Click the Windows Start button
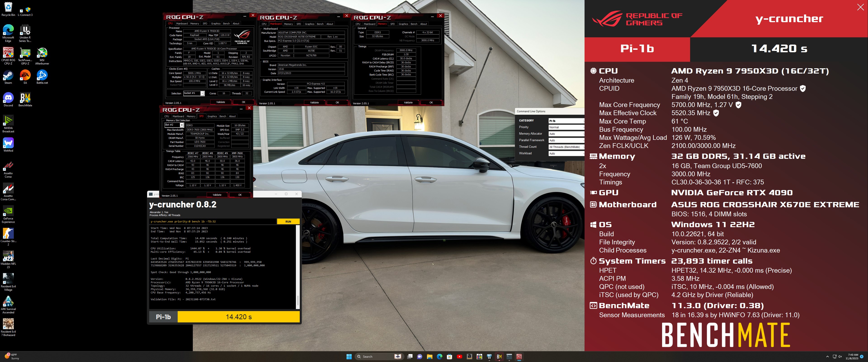868x362 pixels. click(349, 357)
